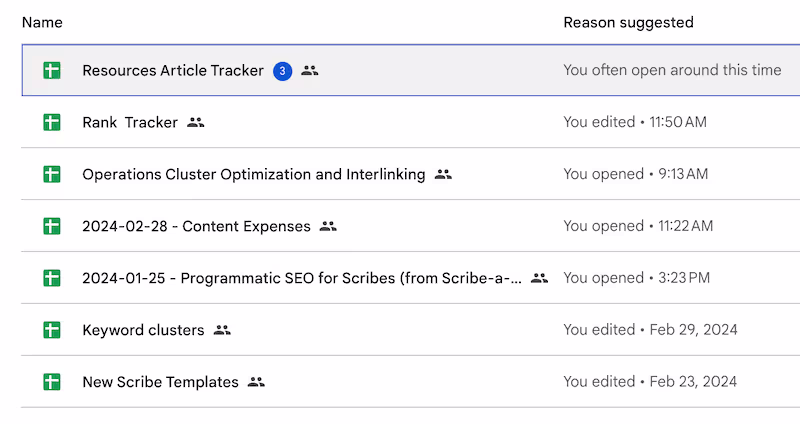Click the Sheets icon for Resources Article Tracker
Viewport: 800px width, 424px height.
pyautogui.click(x=52, y=70)
